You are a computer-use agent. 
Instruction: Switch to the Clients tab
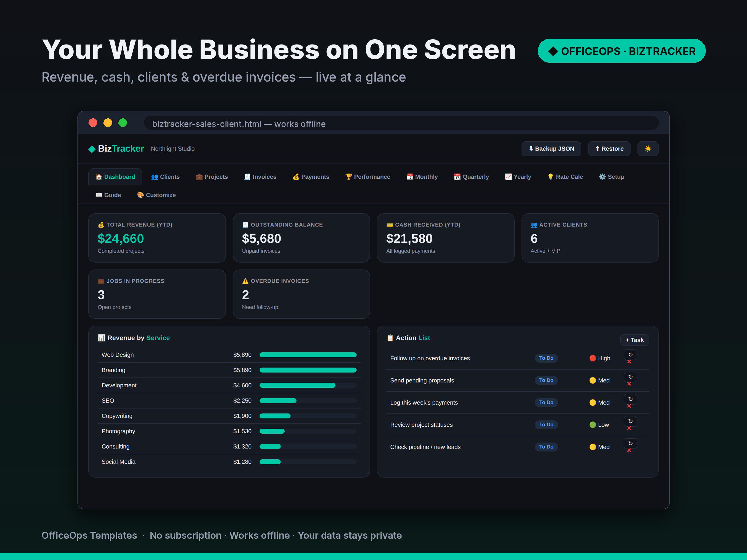point(165,176)
